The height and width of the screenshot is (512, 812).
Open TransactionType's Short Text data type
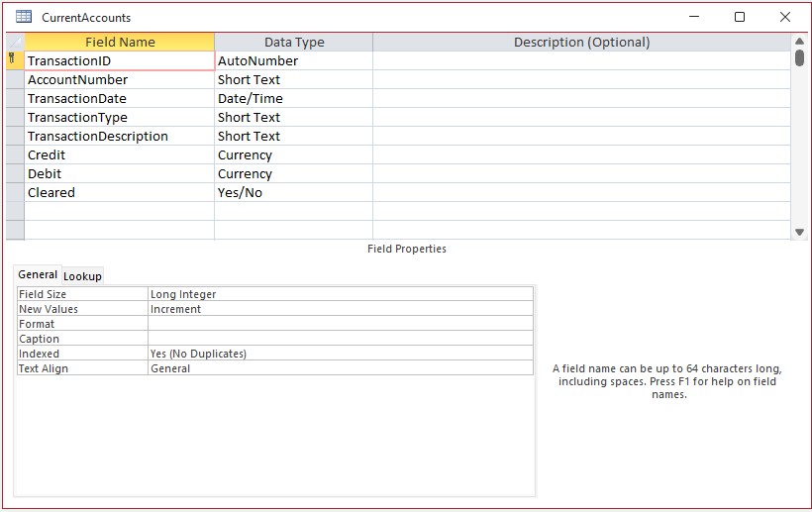294,117
